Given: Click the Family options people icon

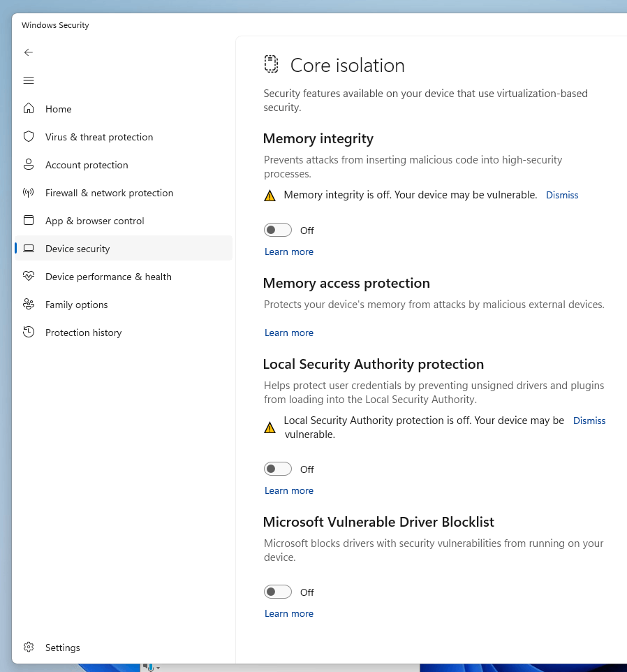Looking at the screenshot, I should (x=29, y=305).
